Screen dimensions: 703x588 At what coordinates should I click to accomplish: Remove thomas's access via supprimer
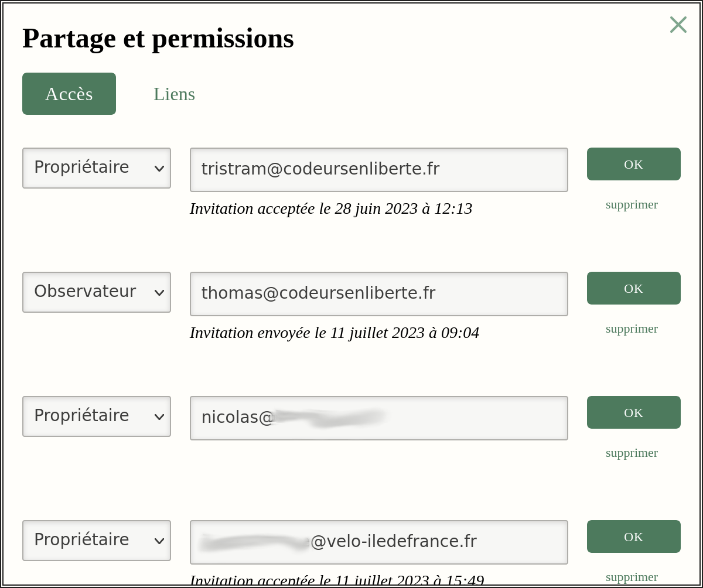click(632, 329)
